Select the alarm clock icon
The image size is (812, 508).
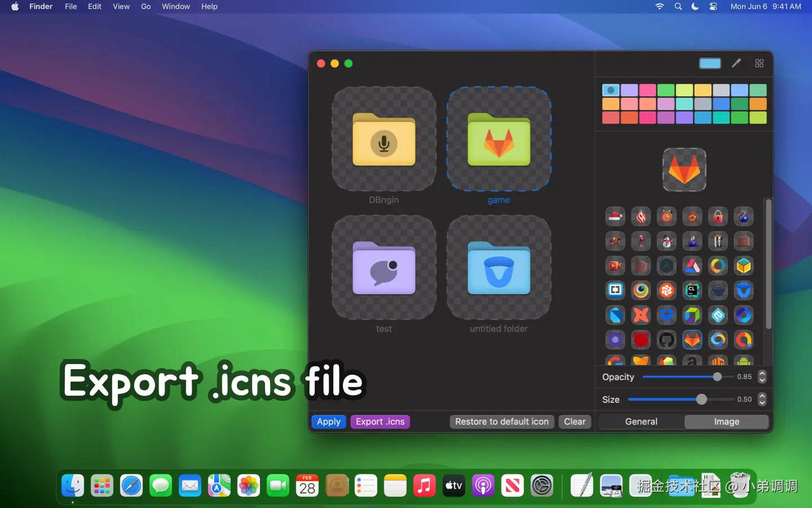667,217
